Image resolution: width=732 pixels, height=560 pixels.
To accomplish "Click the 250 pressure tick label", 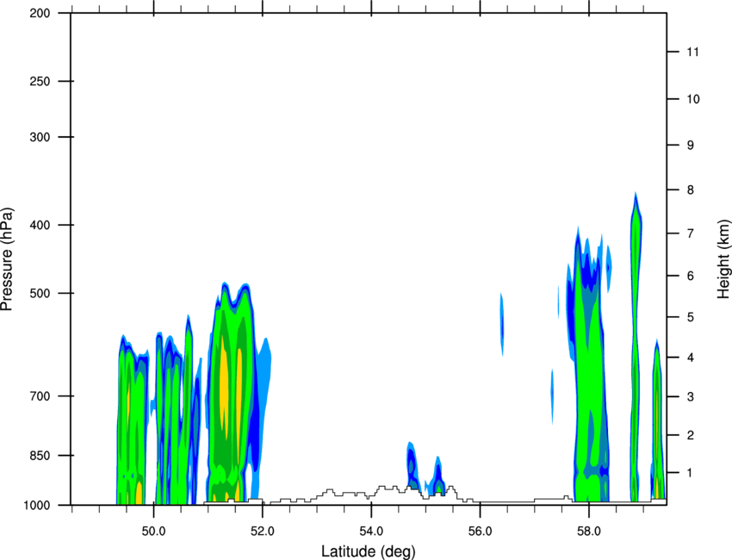I will coord(40,81).
